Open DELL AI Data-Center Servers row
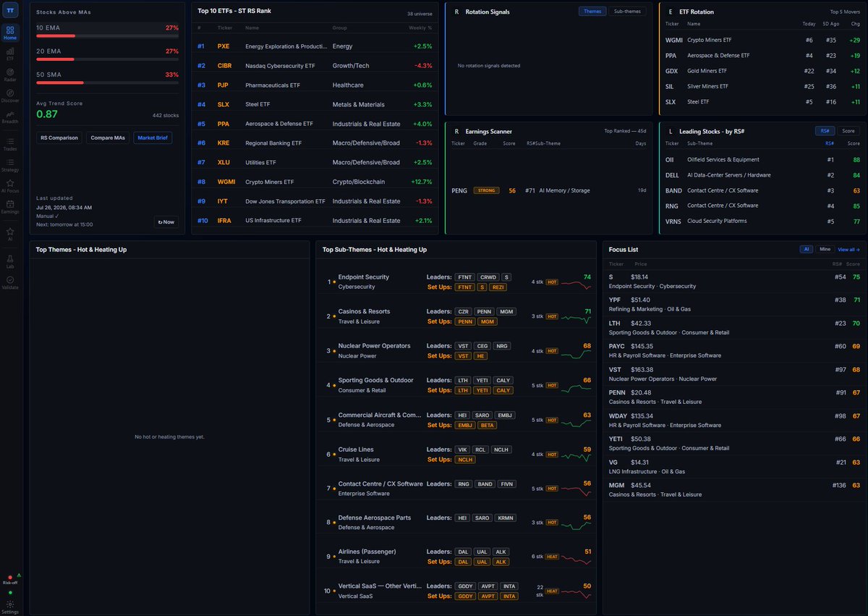 click(763, 174)
